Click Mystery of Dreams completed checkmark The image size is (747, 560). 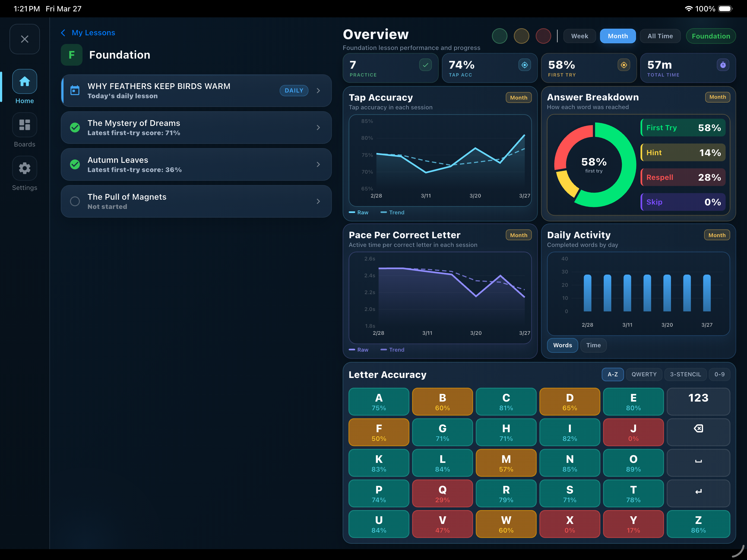[x=75, y=128]
